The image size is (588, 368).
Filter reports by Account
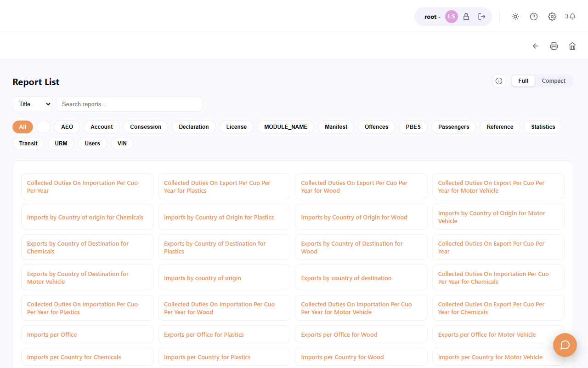(102, 127)
